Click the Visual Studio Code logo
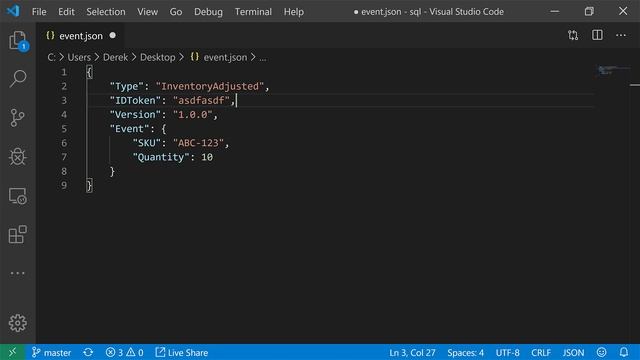The width and height of the screenshot is (640, 360). 13,11
